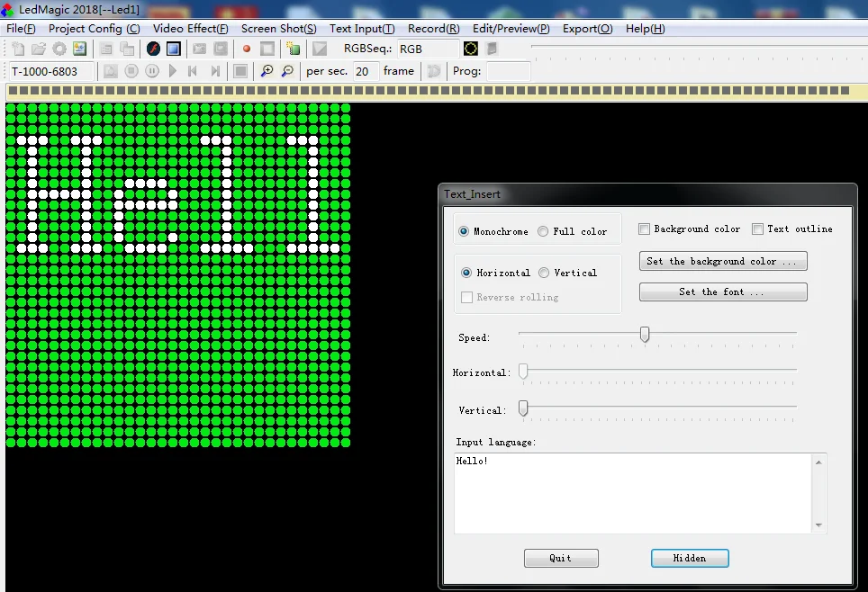Click the new green sparkle object icon
Screen dimensions: 868x592
(294, 49)
